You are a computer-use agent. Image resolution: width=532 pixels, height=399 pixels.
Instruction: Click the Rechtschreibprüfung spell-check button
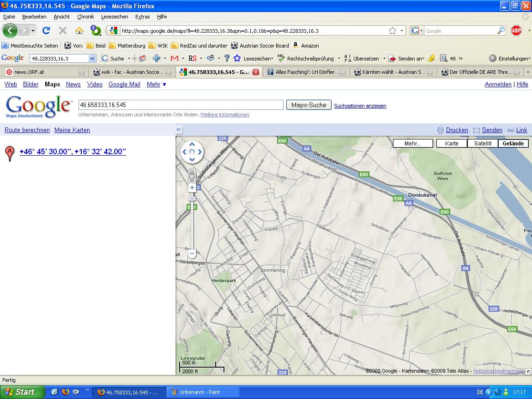click(x=306, y=58)
